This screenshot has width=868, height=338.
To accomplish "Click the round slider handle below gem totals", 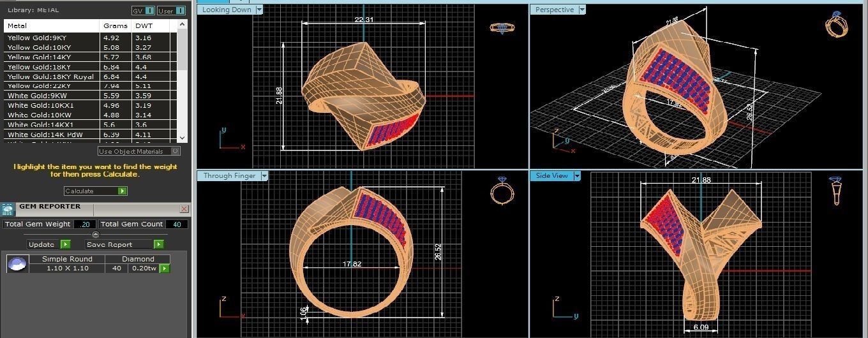I will (96, 234).
